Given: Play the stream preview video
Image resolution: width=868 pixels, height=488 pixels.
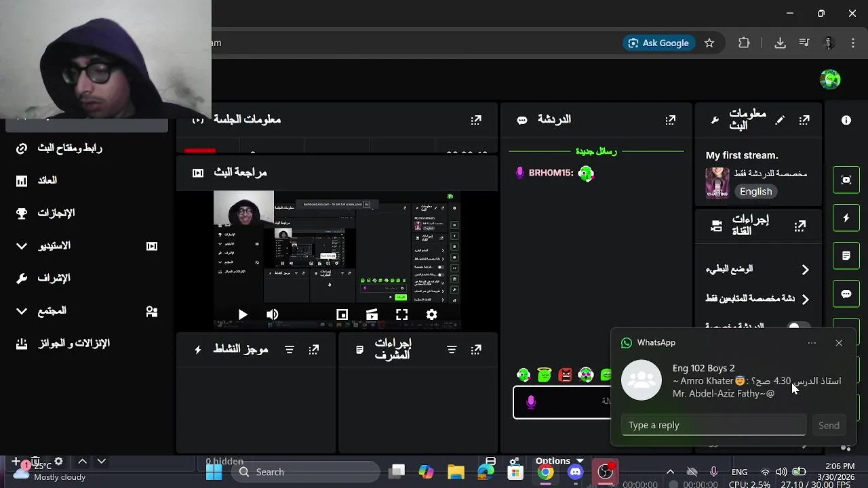Looking at the screenshot, I should point(243,314).
